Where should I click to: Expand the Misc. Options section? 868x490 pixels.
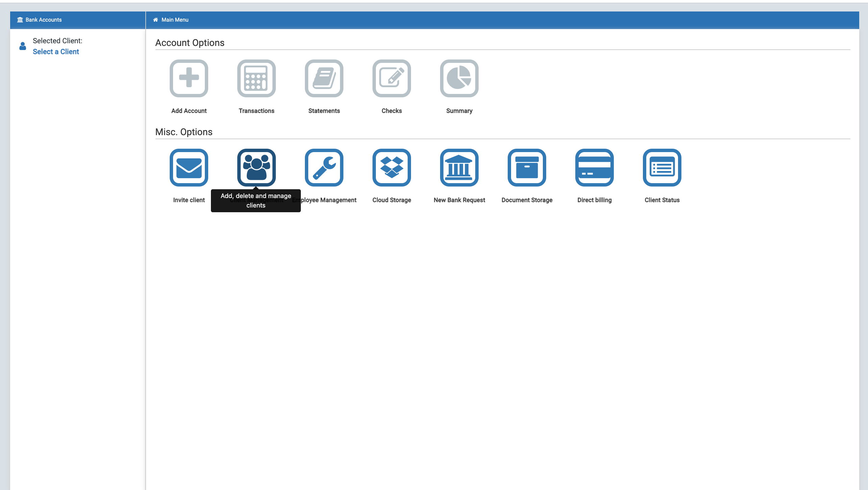(x=184, y=132)
